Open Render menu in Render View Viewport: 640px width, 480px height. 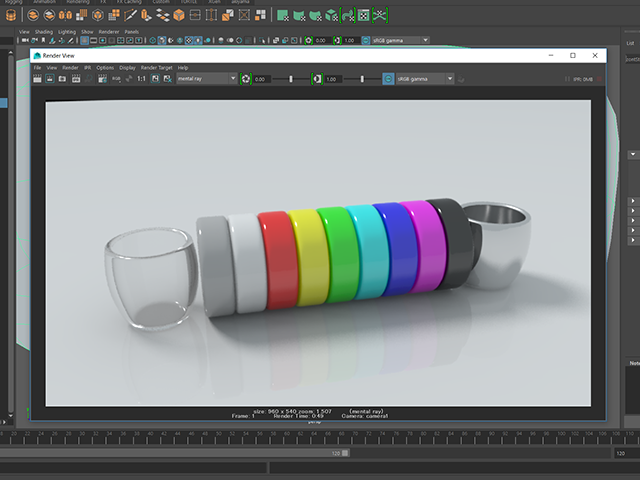click(70, 68)
